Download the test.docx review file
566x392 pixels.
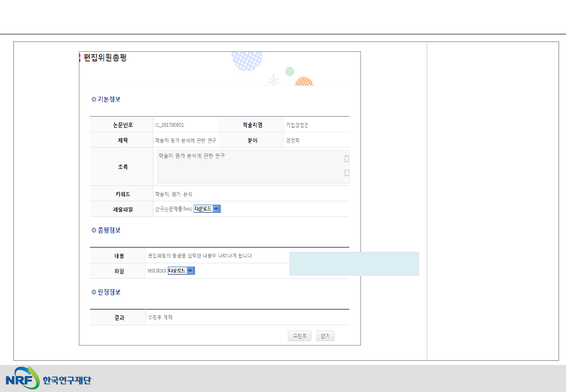tap(181, 271)
